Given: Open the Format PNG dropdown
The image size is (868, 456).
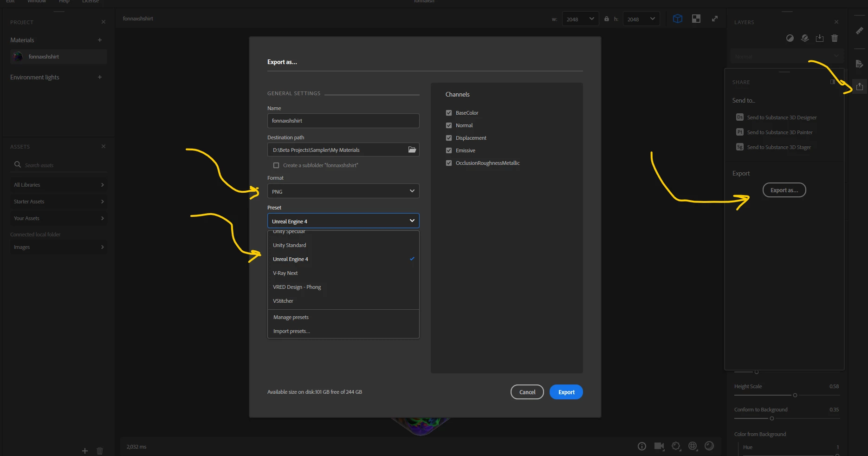Looking at the screenshot, I should pos(343,191).
